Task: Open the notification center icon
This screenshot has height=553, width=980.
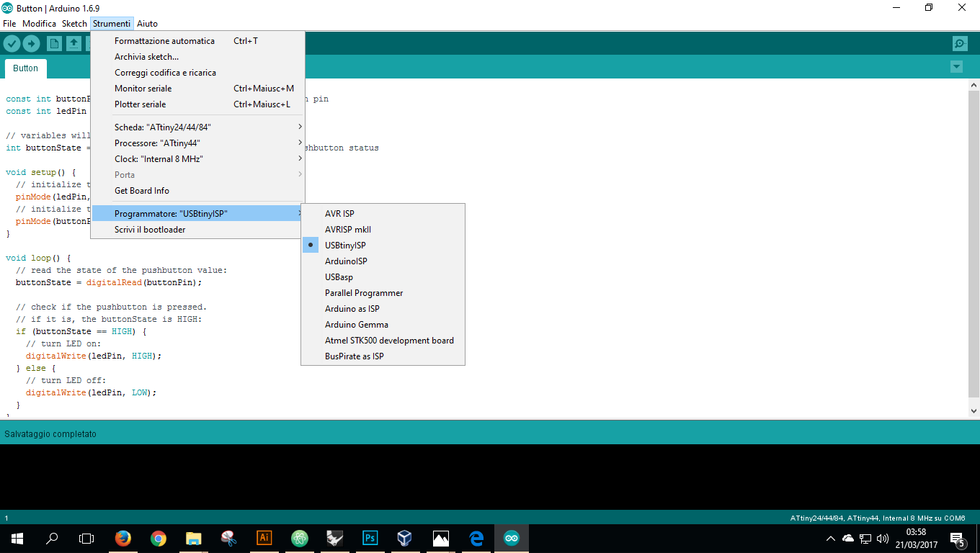Action: [958, 538]
